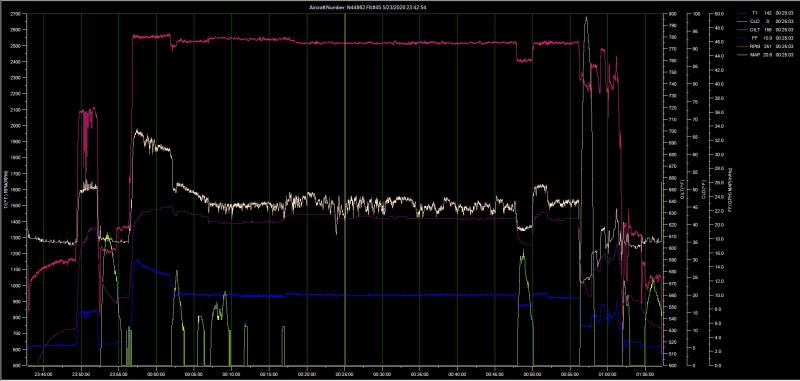
Task: Select the MAP legend entry
Action: [764, 54]
